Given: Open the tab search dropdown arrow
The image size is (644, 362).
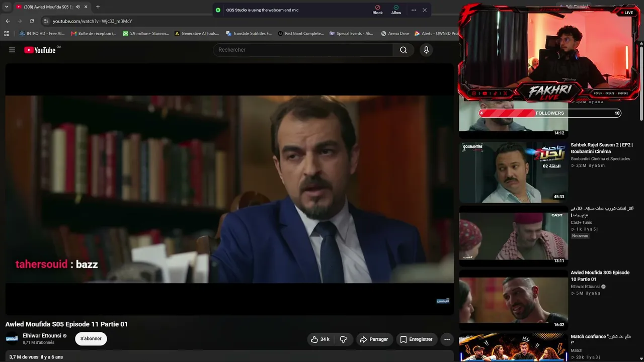Looking at the screenshot, I should [7, 7].
